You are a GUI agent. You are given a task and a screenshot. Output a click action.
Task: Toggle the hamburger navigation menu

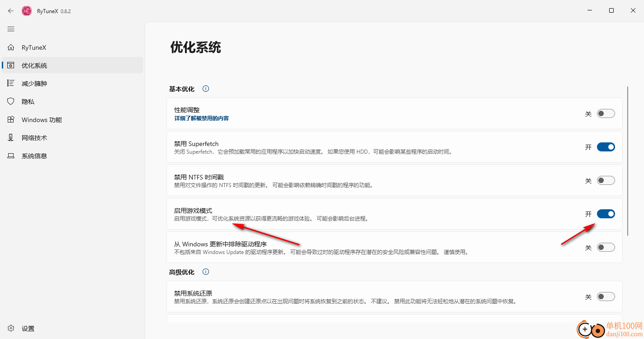coord(11,29)
